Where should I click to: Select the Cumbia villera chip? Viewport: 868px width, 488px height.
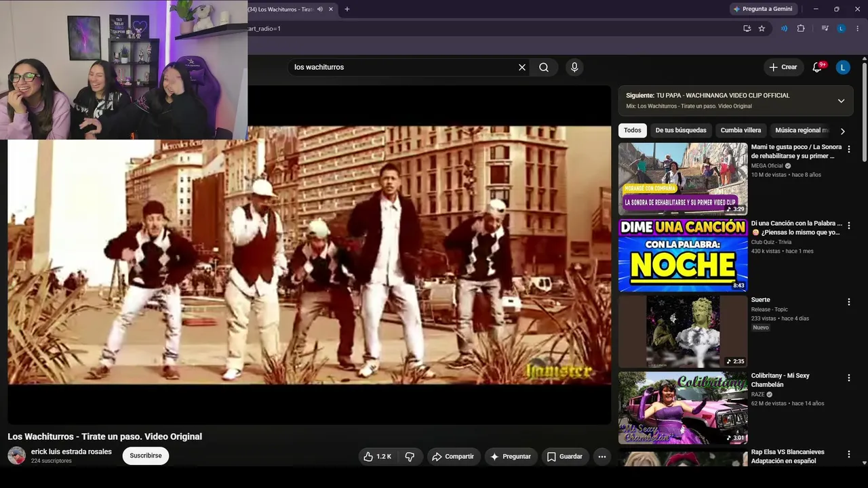click(741, 130)
